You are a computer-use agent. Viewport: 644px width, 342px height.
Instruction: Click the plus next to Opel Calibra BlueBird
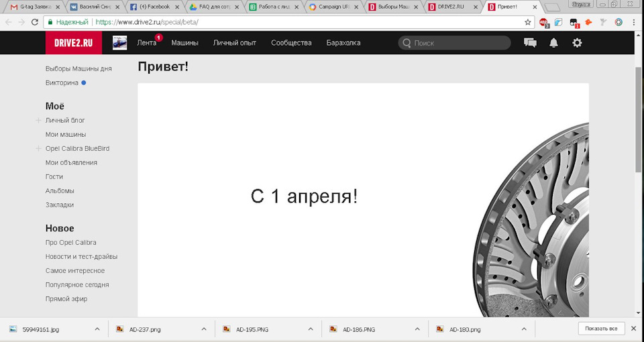[x=38, y=148]
